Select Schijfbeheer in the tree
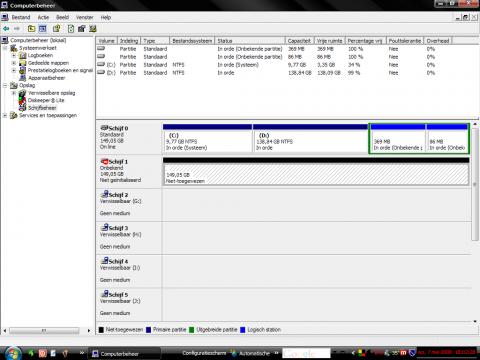Screen dimensions: 480x360 pos(42,108)
